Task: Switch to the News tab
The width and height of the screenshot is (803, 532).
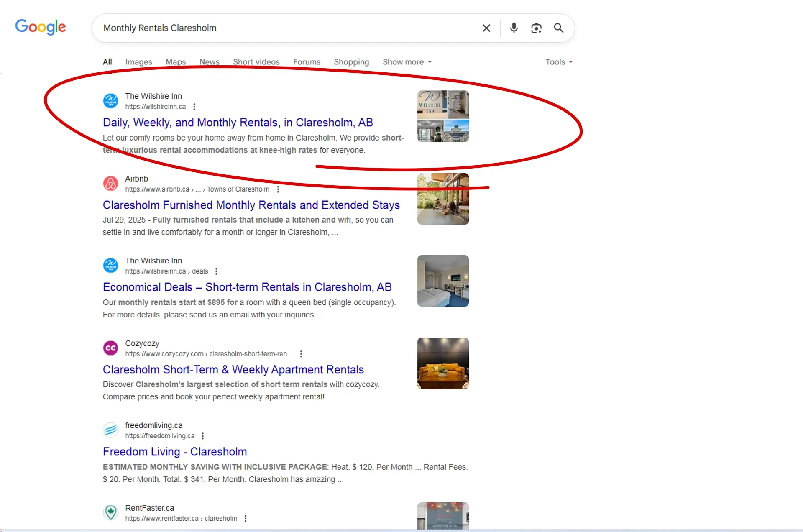Action: click(x=210, y=62)
